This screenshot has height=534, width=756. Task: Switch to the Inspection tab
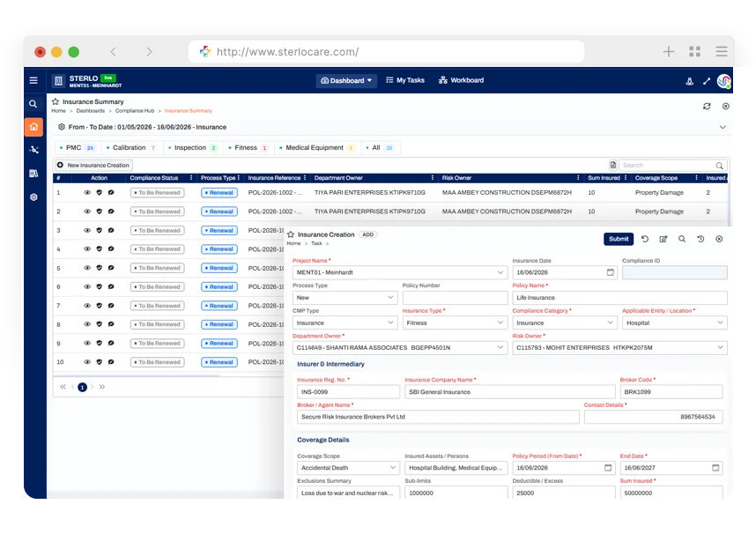[192, 148]
